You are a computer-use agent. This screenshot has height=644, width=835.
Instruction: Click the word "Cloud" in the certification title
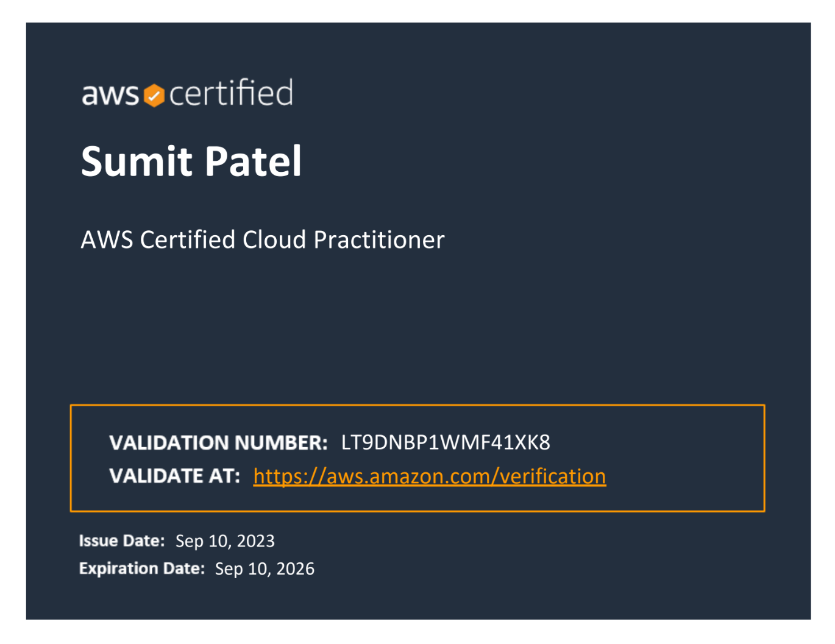pyautogui.click(x=274, y=239)
